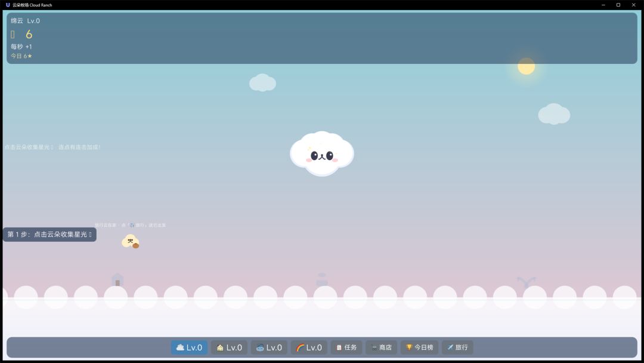View the 今日榜 daily leaderboard
This screenshot has width=644, height=363.
(x=419, y=347)
